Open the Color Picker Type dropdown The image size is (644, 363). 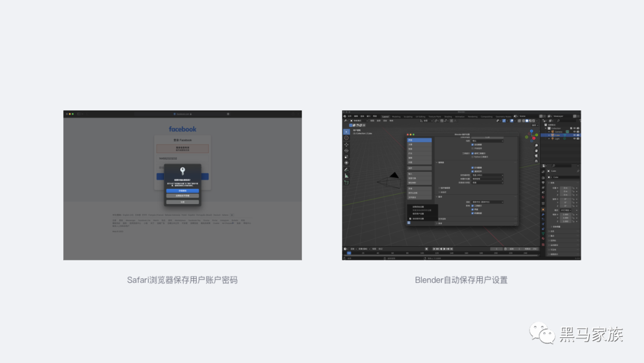(x=488, y=175)
